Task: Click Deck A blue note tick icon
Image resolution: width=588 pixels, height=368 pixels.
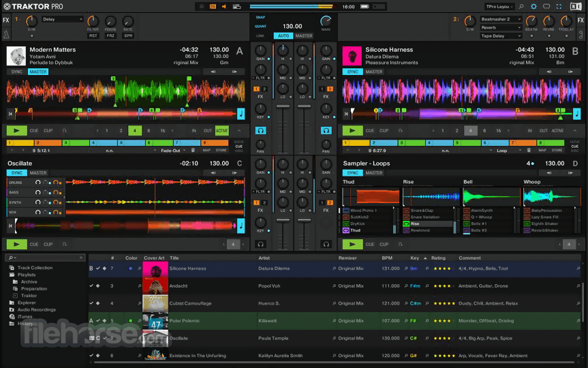Action: tap(241, 114)
